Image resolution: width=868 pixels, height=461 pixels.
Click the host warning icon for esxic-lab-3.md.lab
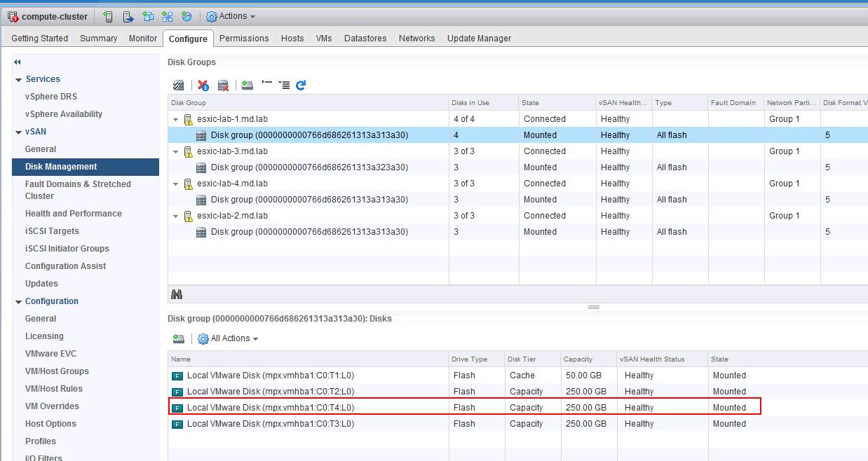click(188, 151)
